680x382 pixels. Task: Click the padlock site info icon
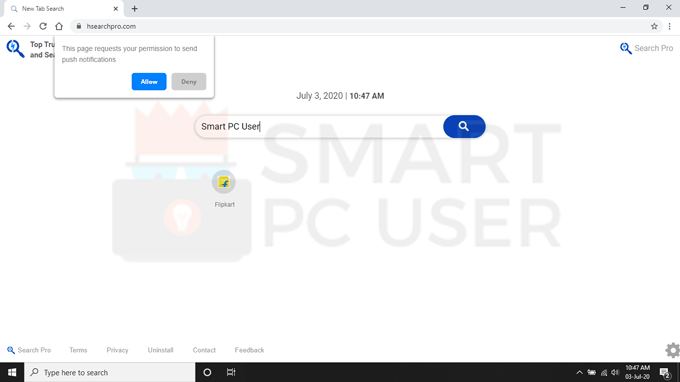tap(78, 26)
